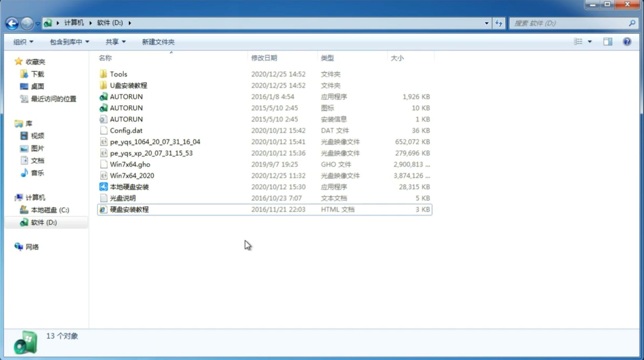Open 光盘说明 text document

click(122, 198)
